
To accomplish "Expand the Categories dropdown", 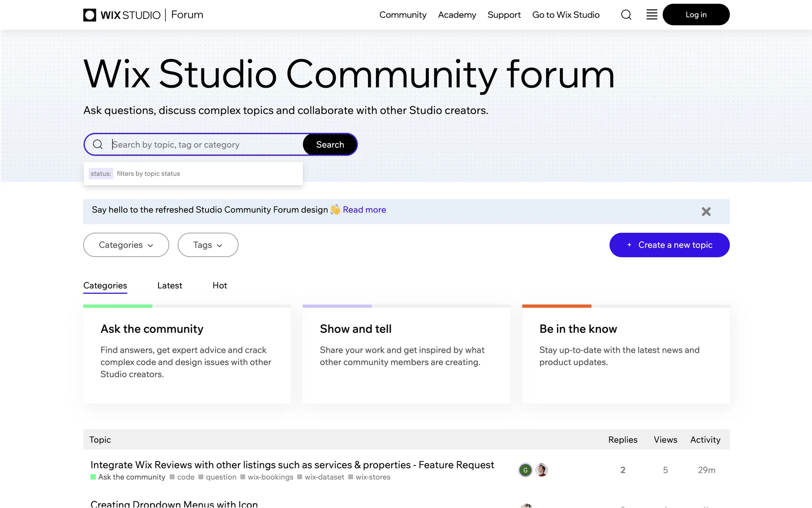I will pos(126,245).
